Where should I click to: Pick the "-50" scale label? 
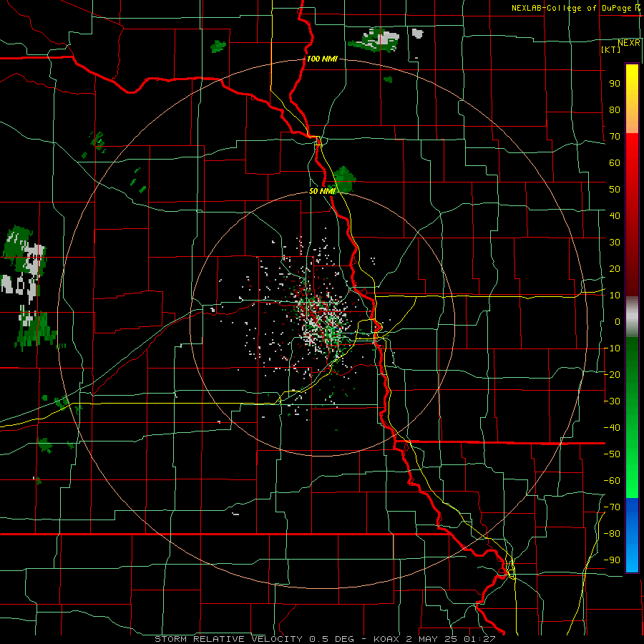612,454
